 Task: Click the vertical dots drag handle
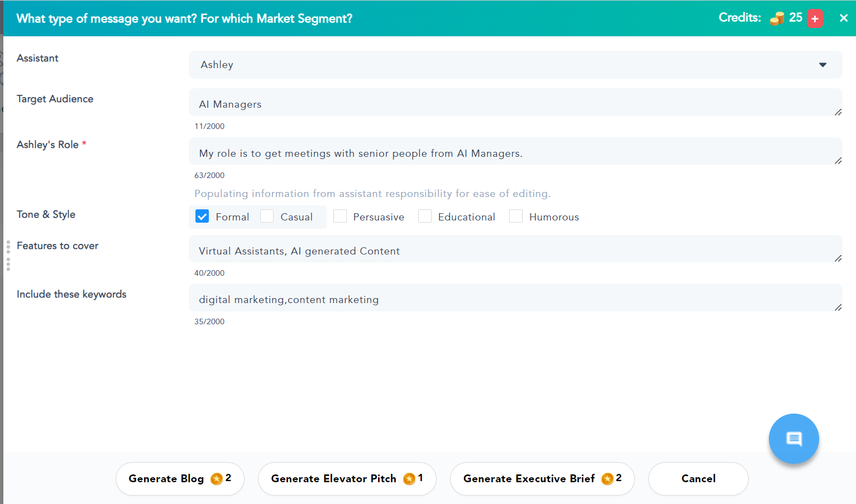[x=8, y=256]
